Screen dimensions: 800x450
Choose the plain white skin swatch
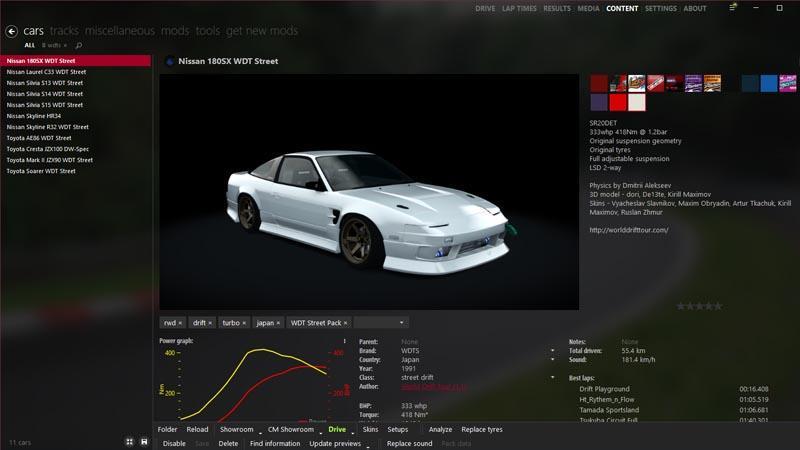tap(636, 102)
